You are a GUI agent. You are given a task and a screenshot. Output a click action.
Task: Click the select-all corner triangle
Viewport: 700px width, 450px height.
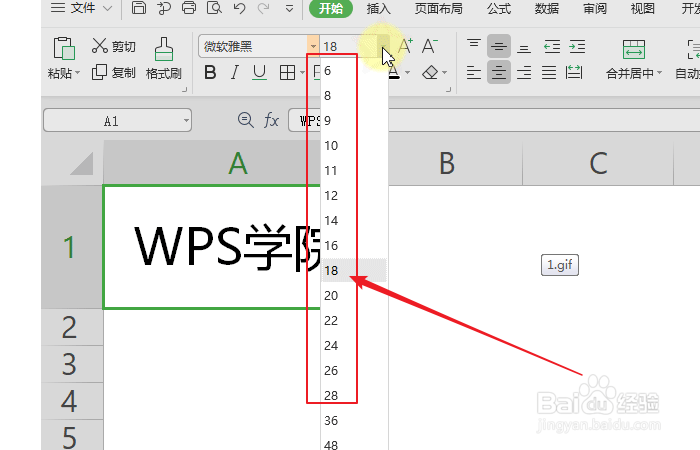(x=81, y=163)
